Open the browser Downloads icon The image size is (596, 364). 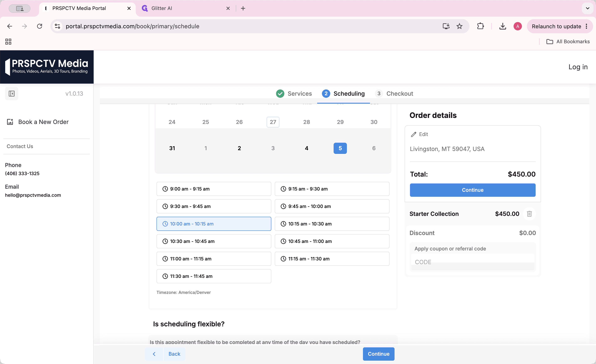click(x=503, y=26)
